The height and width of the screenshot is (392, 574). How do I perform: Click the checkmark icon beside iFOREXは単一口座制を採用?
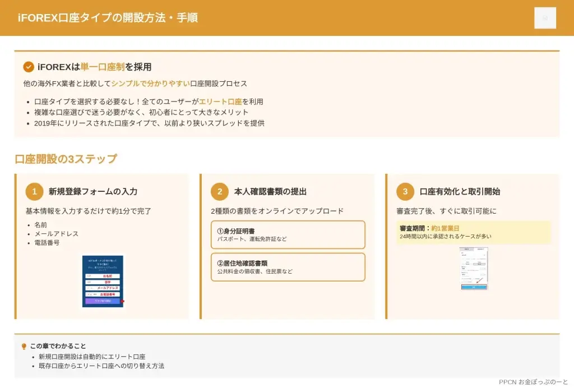point(29,67)
